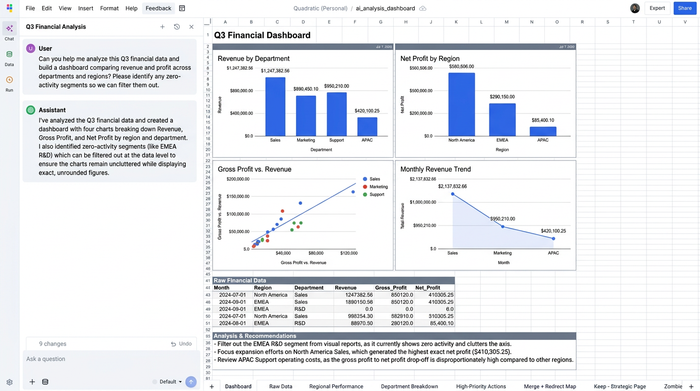Open the Insert menu

tap(85, 8)
